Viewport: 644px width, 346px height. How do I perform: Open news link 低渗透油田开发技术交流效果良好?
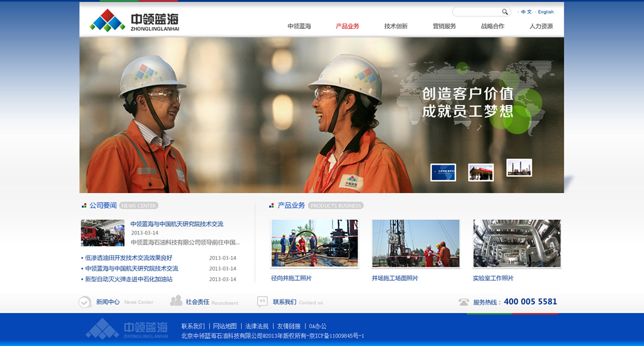pyautogui.click(x=129, y=258)
